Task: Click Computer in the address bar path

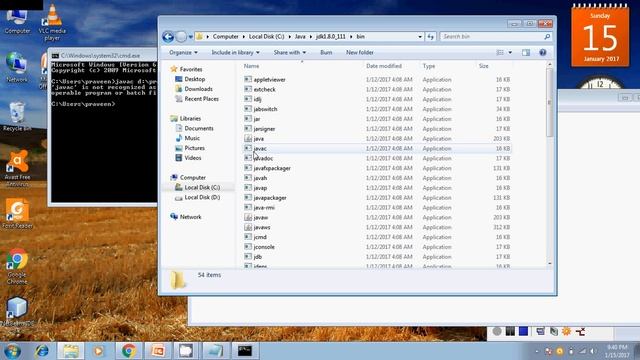Action: (225, 37)
